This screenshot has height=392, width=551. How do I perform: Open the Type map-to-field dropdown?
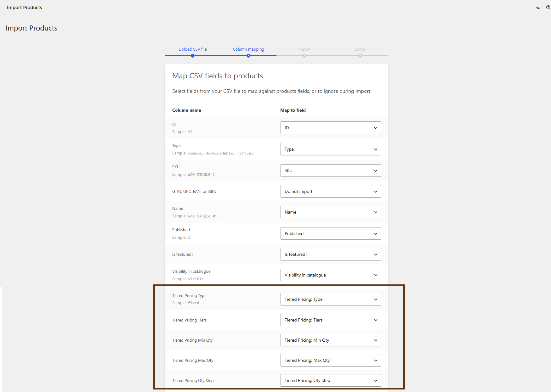331,149
